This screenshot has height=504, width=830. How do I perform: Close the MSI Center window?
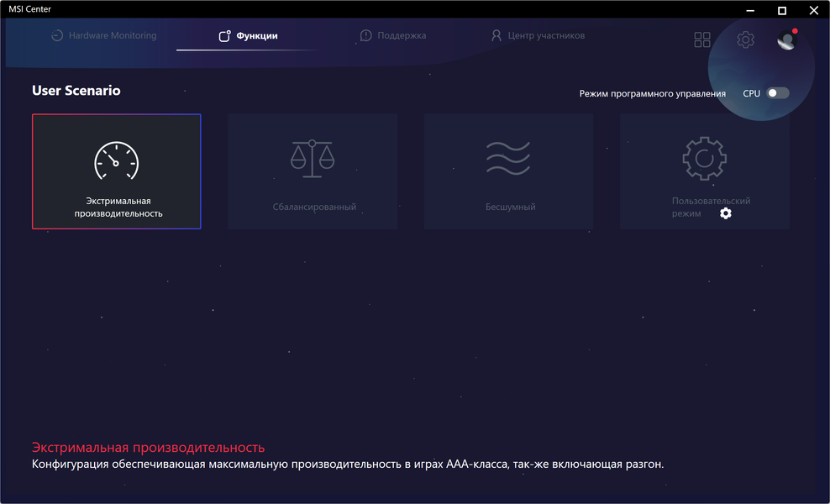pyautogui.click(x=813, y=10)
